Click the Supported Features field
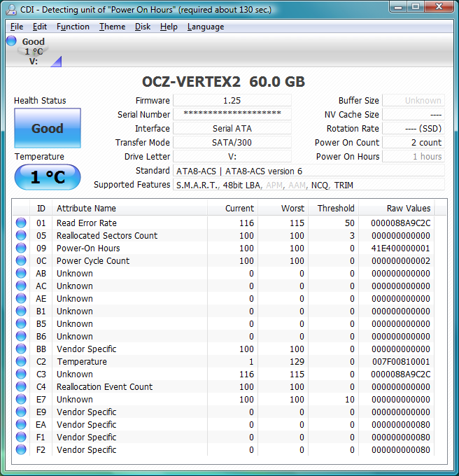Viewport: 459px width, 476px height. click(x=309, y=185)
